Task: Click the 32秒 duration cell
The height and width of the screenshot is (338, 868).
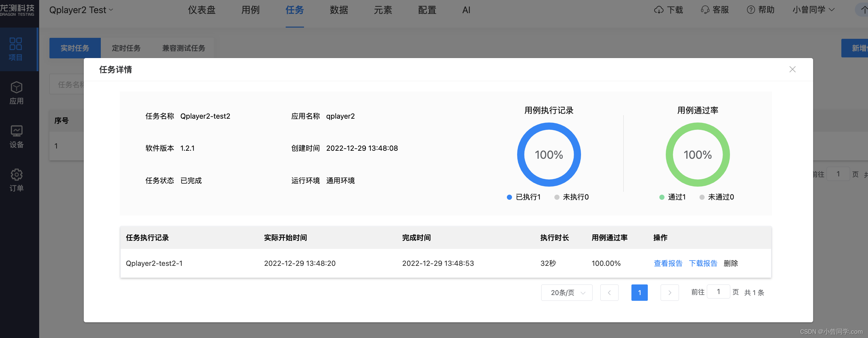Action: (x=548, y=263)
